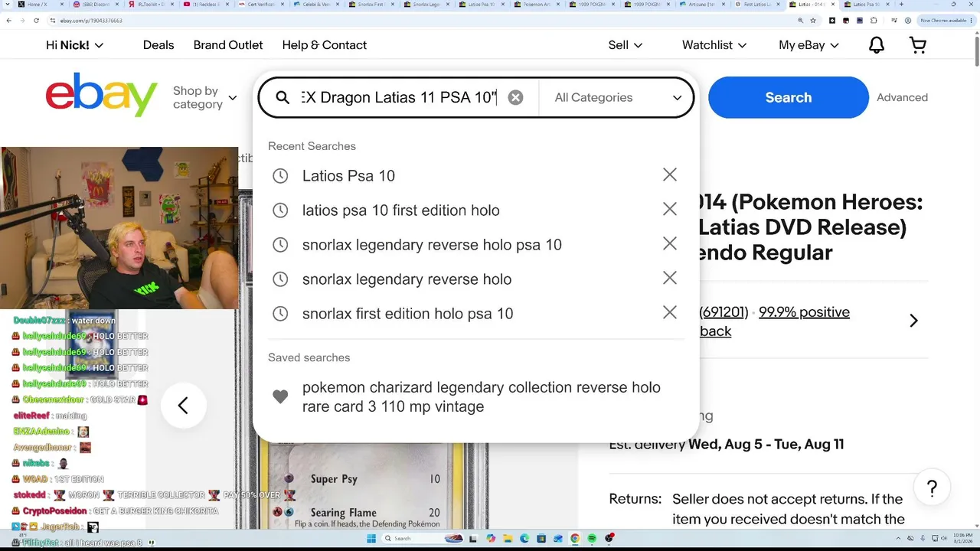
Task: Click the seller details chevron arrow
Action: click(x=913, y=321)
